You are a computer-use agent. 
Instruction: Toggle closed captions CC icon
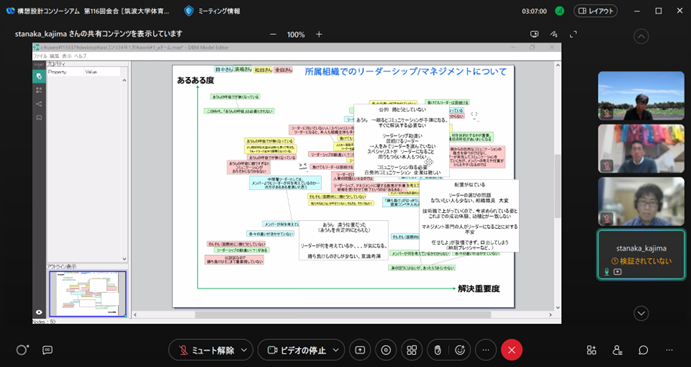[x=47, y=350]
